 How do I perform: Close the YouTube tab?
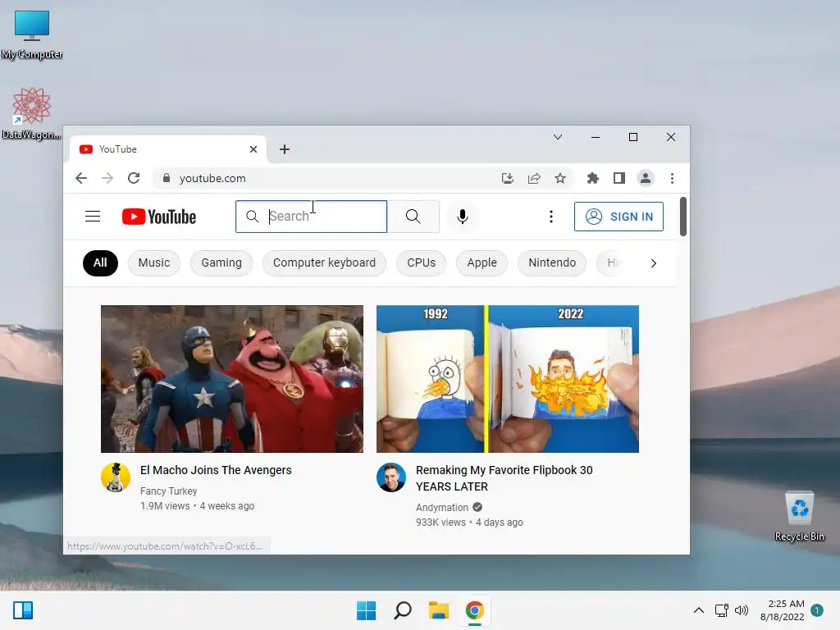253,149
